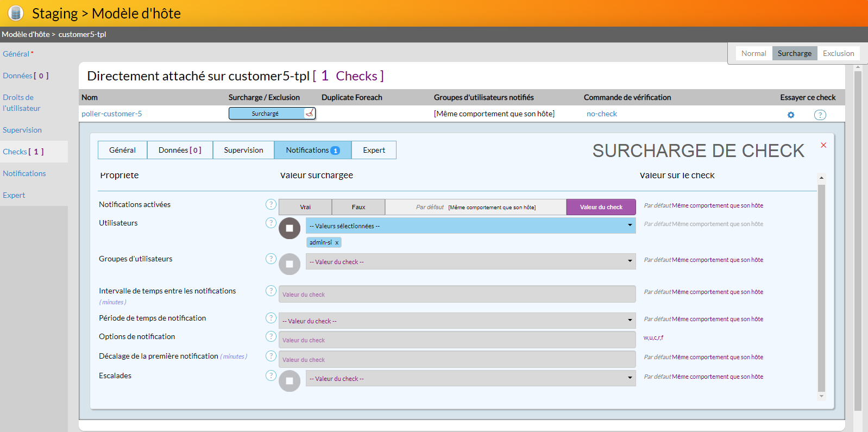Click the Intervalle de temps input field
The width and height of the screenshot is (868, 432).
tap(457, 294)
